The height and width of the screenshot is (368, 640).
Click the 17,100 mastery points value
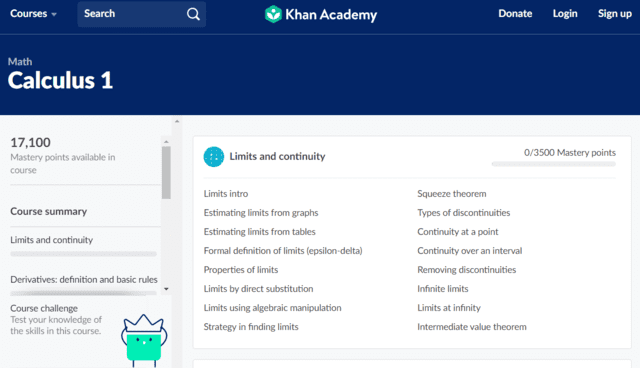click(x=30, y=142)
